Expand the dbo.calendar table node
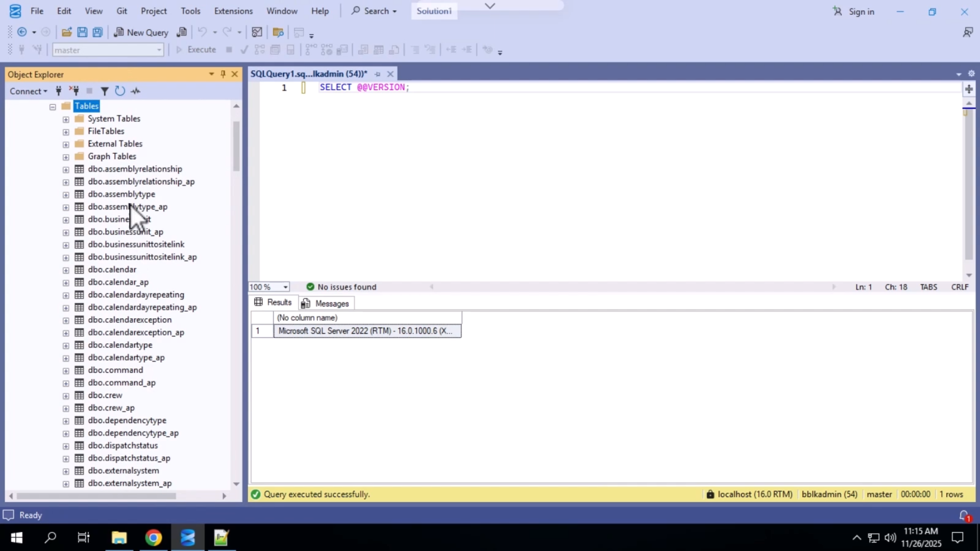This screenshot has height=551, width=980. 66,270
